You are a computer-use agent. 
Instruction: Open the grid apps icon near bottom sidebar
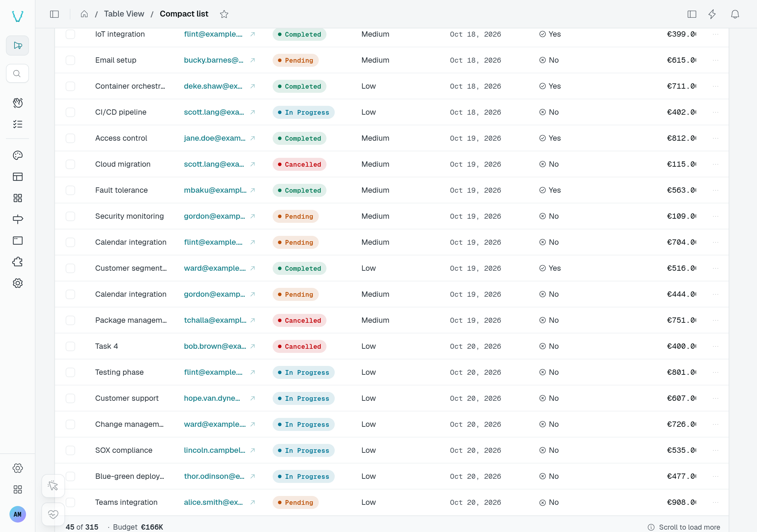(x=17, y=489)
